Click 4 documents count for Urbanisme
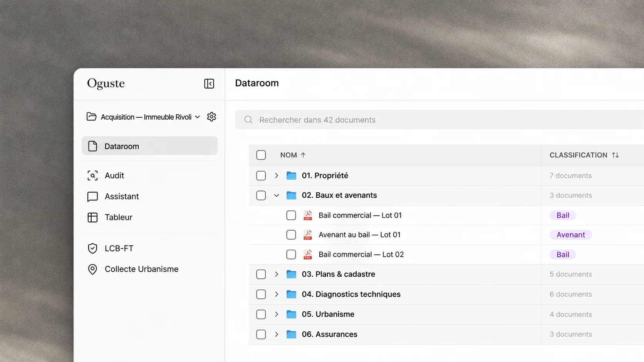Screen dimensions: 644x362 click(570, 314)
